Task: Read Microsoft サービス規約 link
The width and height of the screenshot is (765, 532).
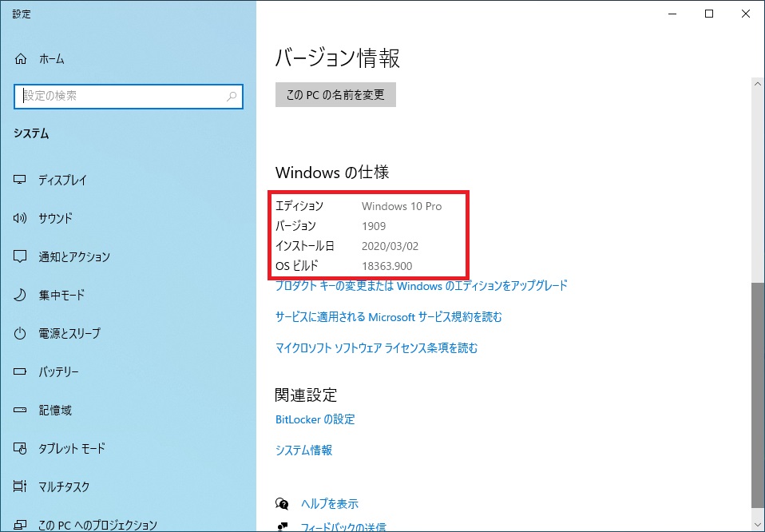Action: [388, 317]
